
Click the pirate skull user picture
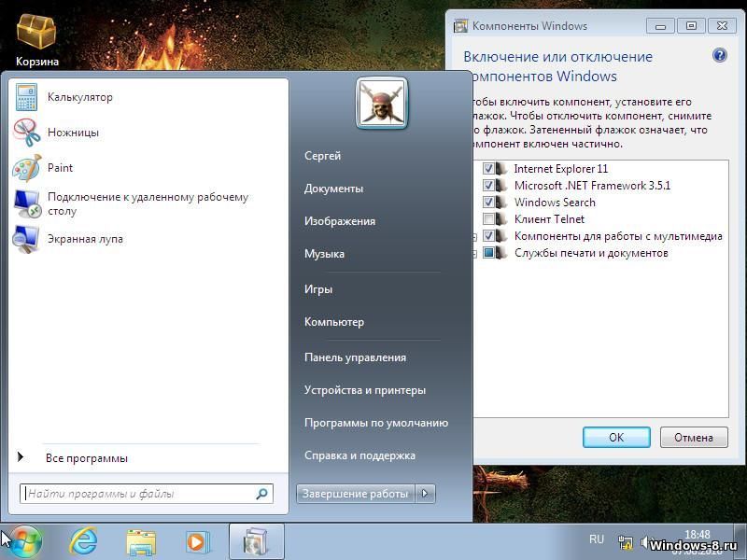(x=382, y=103)
